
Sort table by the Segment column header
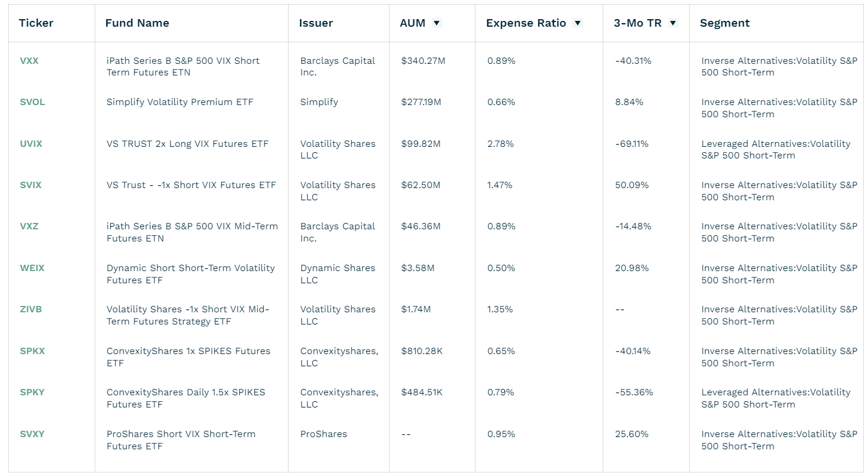(x=724, y=23)
